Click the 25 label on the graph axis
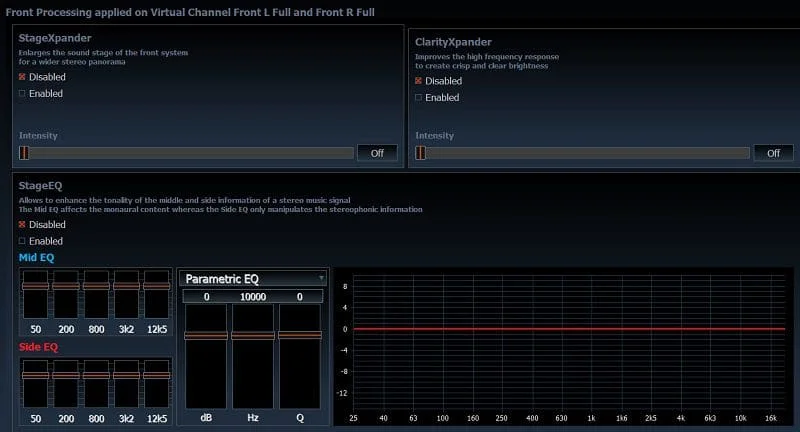Screen dimensions: 800x432 click(x=353, y=418)
